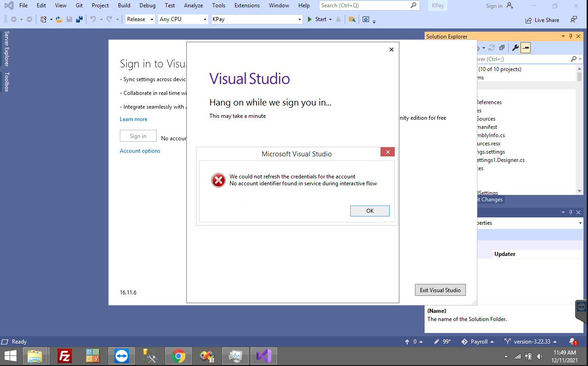Viewport: 588px width, 366px height.
Task: Open the version-3.22.33 branch selector
Action: click(531, 342)
